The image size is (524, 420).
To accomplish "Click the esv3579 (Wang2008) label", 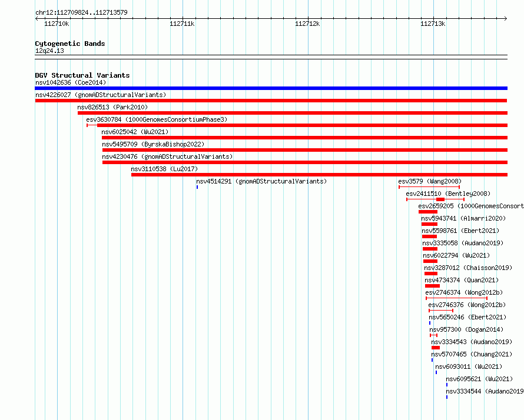I will pyautogui.click(x=430, y=181).
